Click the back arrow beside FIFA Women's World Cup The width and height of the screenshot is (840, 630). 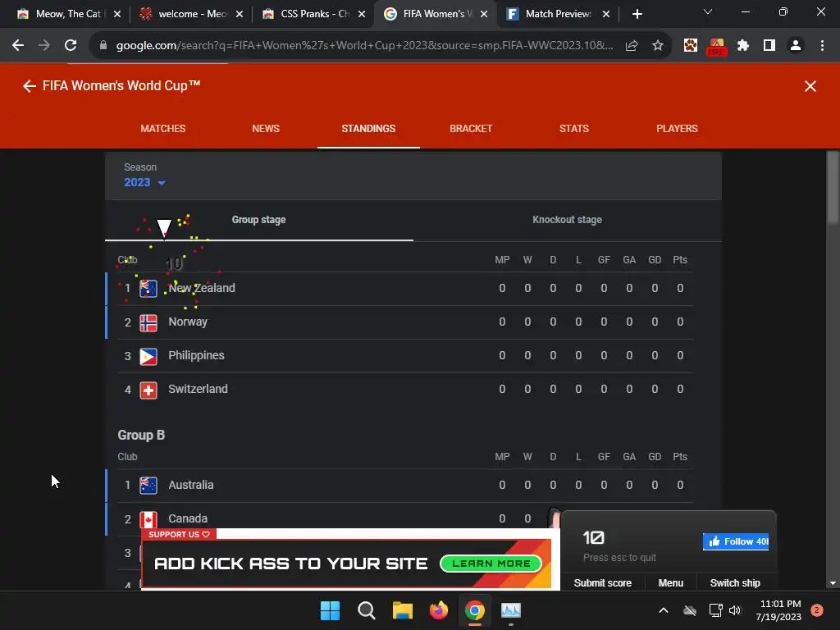(x=29, y=85)
